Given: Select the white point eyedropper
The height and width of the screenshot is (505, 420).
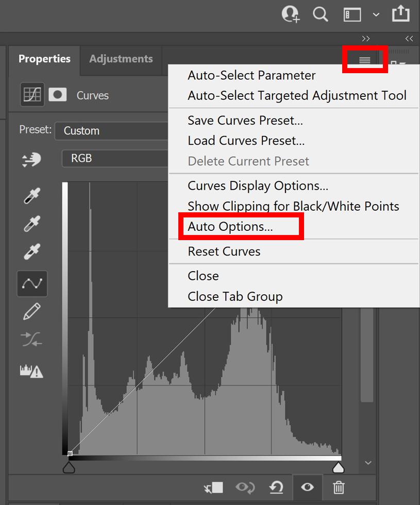Looking at the screenshot, I should pos(32,252).
